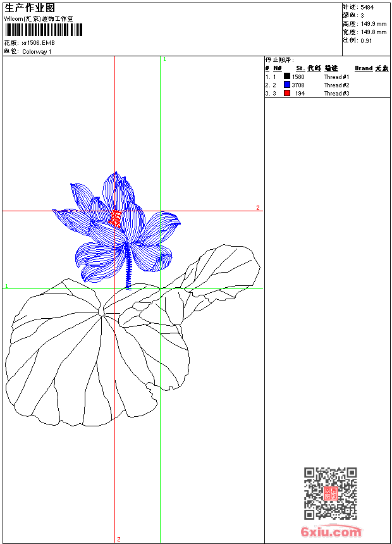Click the barcode under the Wilcom heading
Screen dimensions: 392x544
[44, 30]
